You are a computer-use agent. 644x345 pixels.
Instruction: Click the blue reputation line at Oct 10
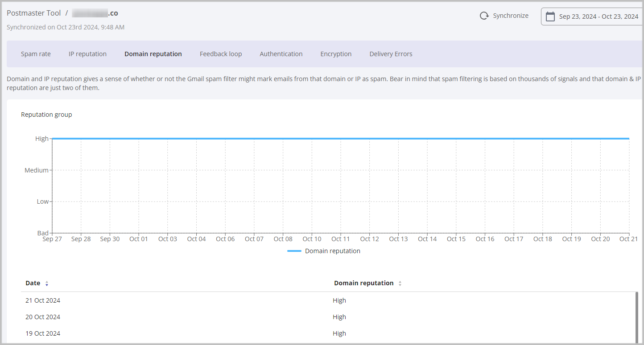312,139
